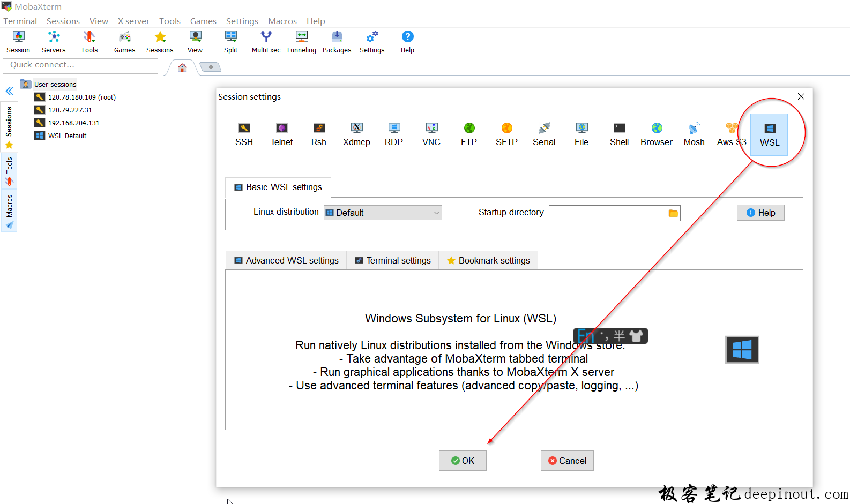
Task: Select the WSL session type
Action: tap(769, 135)
